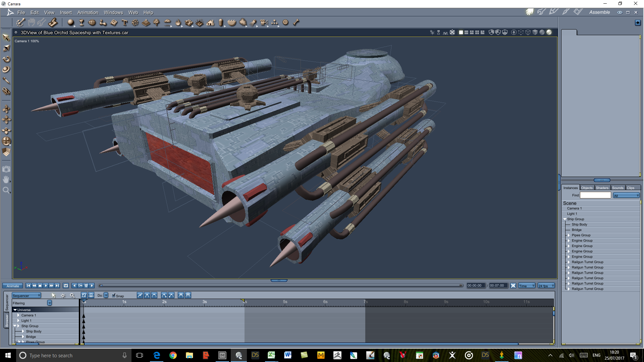
Task: Click the create keyframe key icon
Action: [x=80, y=286]
